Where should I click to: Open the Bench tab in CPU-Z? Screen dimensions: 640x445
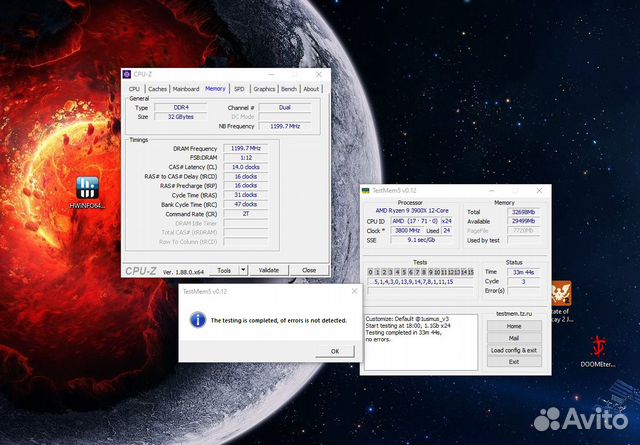click(289, 89)
